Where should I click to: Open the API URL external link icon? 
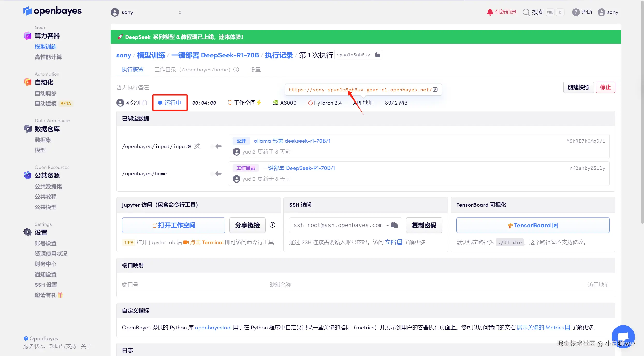pos(435,90)
